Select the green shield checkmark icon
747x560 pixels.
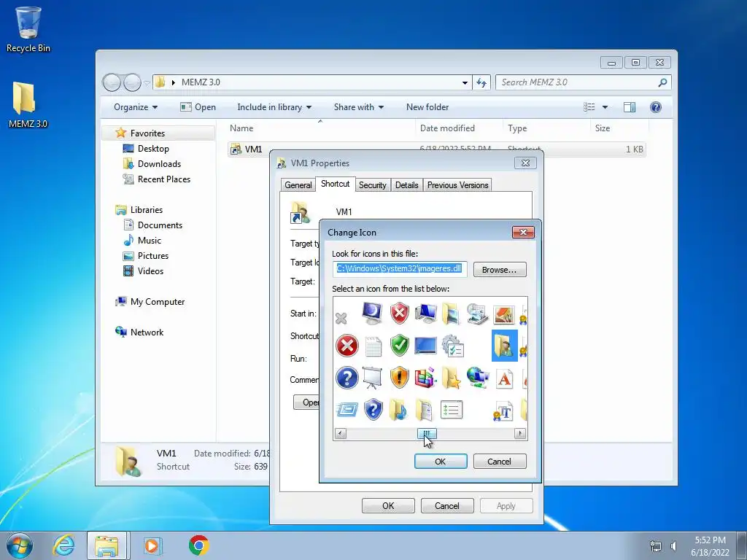[x=399, y=346]
